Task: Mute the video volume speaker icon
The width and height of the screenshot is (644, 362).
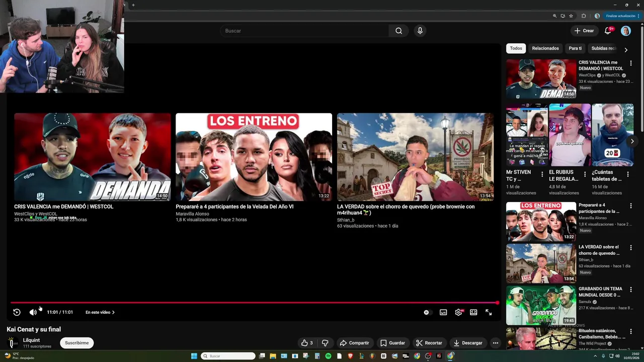Action: coord(33,312)
